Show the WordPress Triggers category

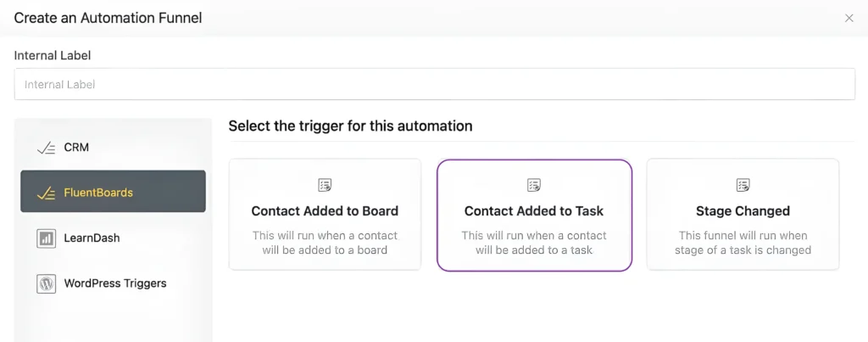click(115, 283)
